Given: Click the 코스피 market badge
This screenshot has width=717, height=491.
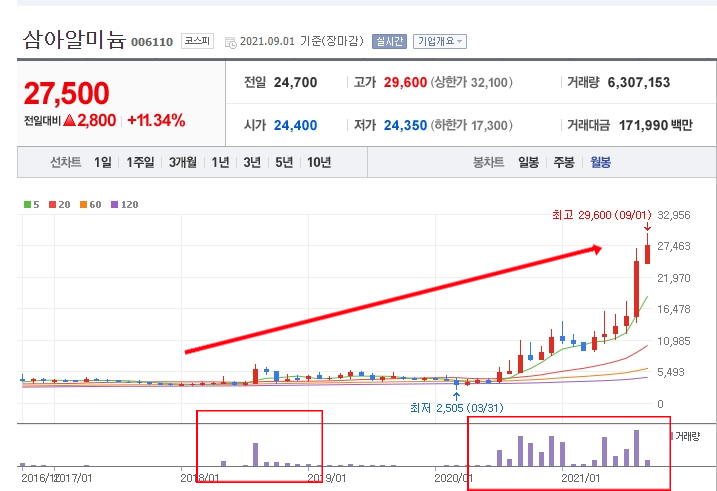Looking at the screenshot, I should (197, 41).
